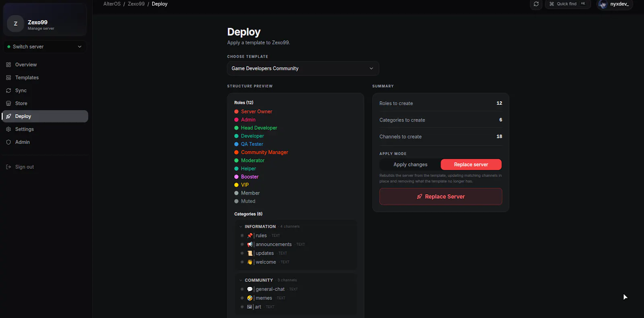Click the Roles to create row
The width and height of the screenshot is (644, 318).
[441, 103]
